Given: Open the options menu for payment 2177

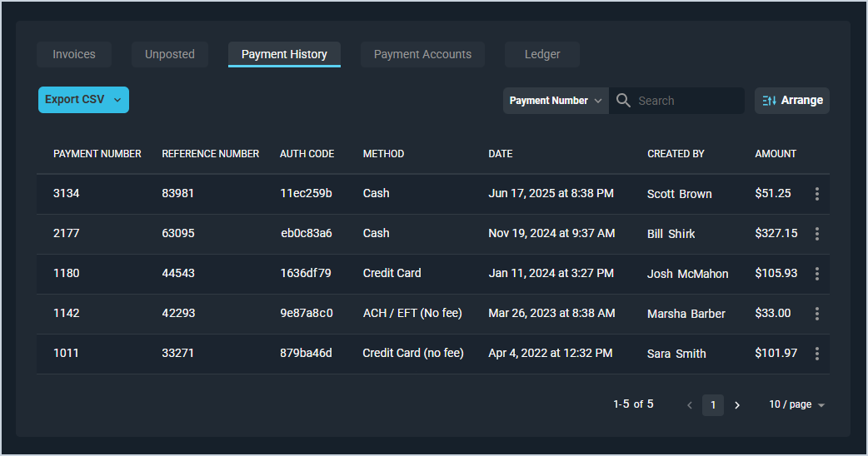Looking at the screenshot, I should (816, 234).
